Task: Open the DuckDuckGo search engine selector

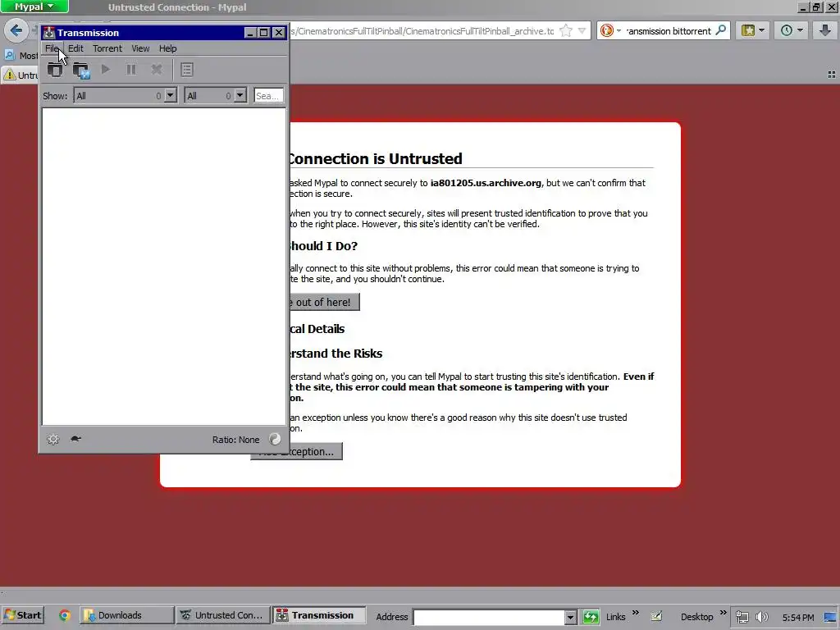Action: 610,30
